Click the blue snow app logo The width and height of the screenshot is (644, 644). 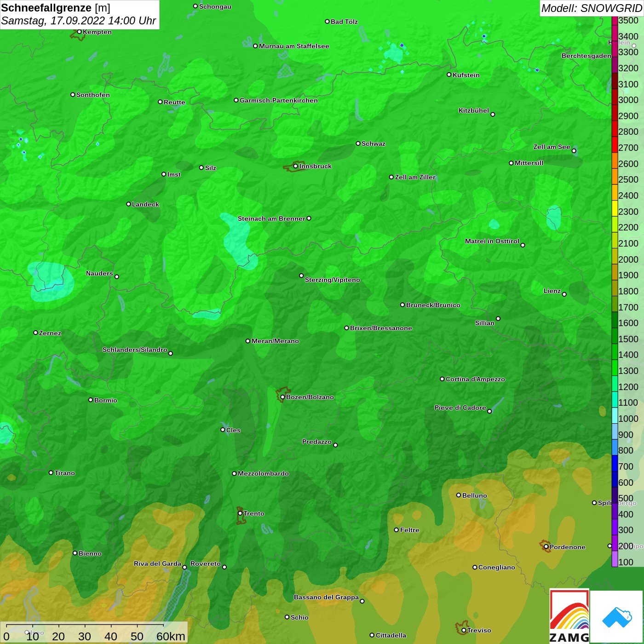click(x=616, y=617)
